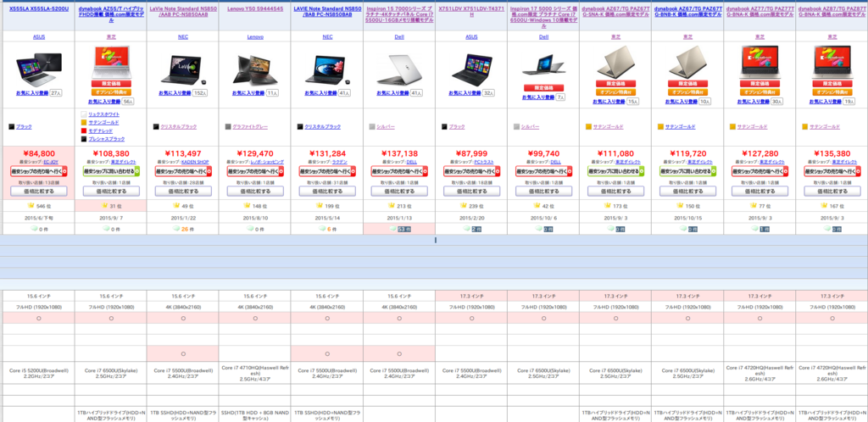The height and width of the screenshot is (422, 868).
Task: Go to cheapest shop button under ¥87,999
Action: coord(471,171)
